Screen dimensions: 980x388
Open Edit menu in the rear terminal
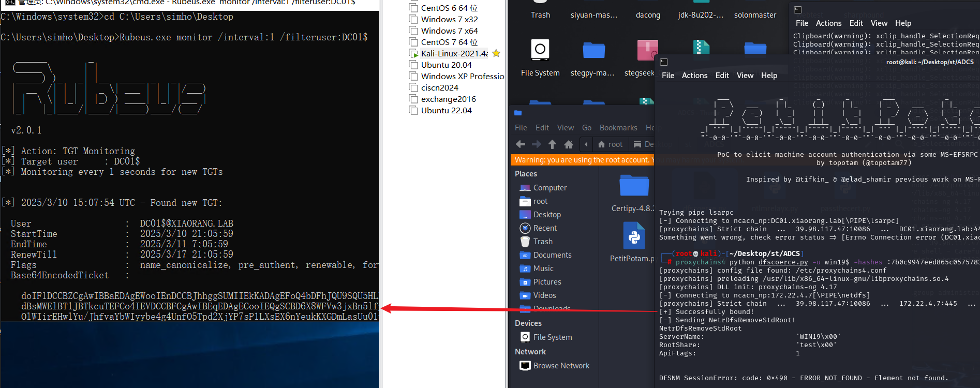coord(856,23)
